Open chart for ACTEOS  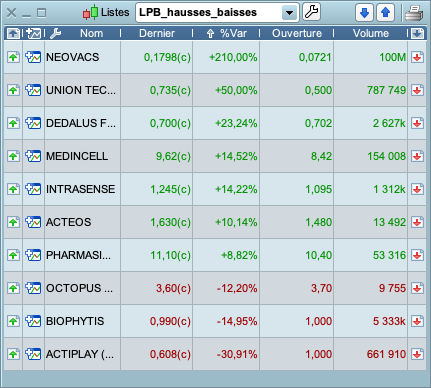click(x=33, y=222)
